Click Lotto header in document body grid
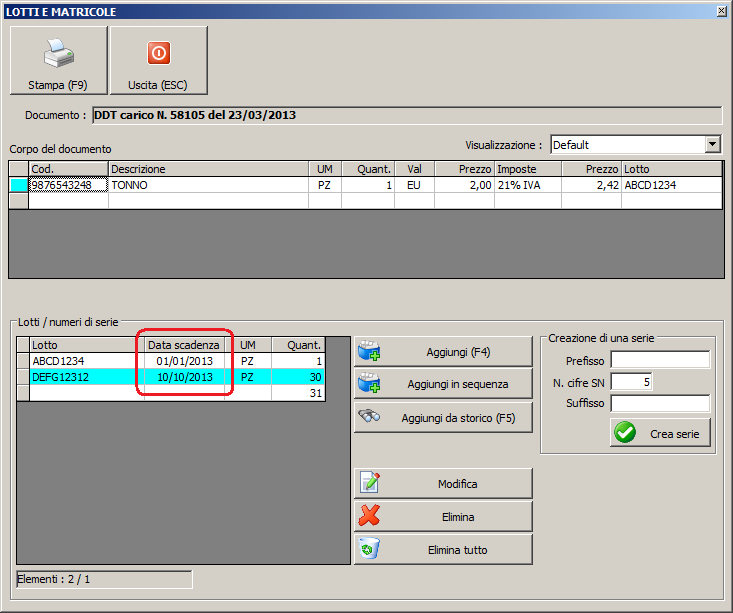Screen dimensions: 733x613 tap(672, 169)
